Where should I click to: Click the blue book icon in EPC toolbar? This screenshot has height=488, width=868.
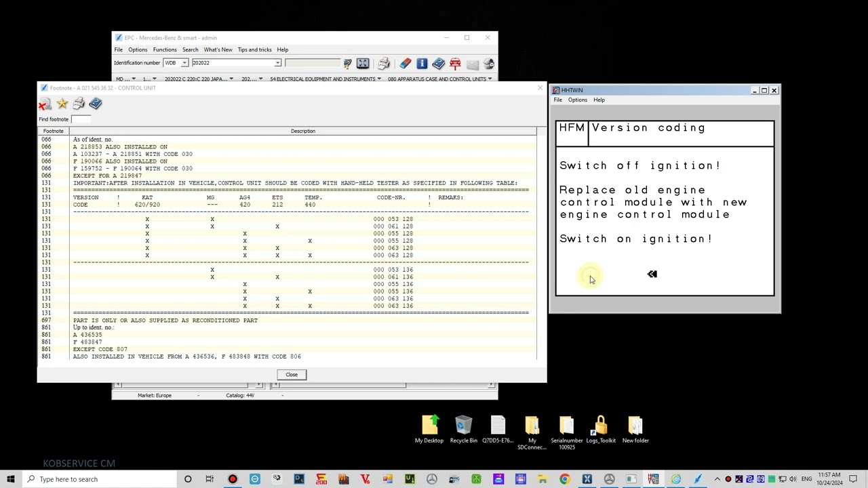[438, 63]
